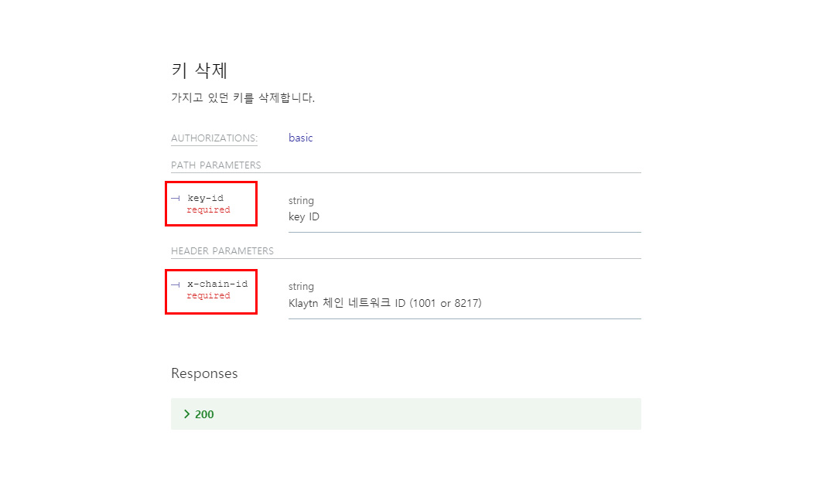Screen dimensions: 820x504
Task: Click the green 200 status code text
Action: click(204, 414)
